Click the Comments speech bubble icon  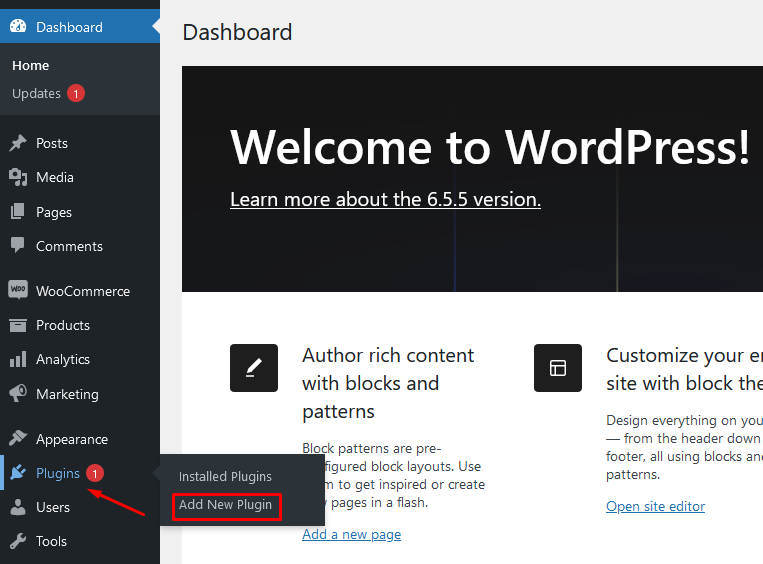18,246
